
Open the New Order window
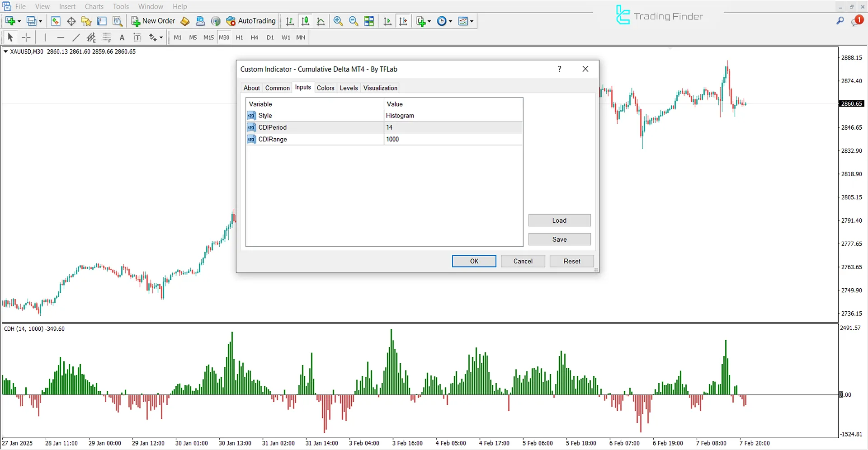point(153,21)
